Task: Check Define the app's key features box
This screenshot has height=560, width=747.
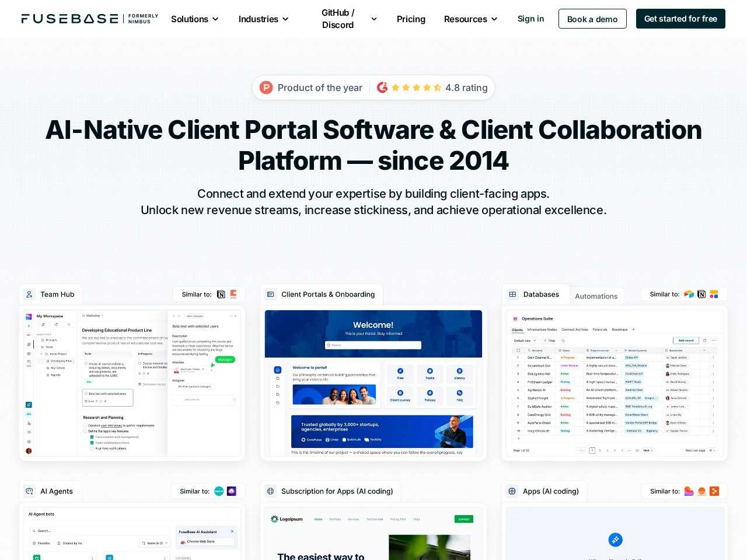Action: coord(85,431)
